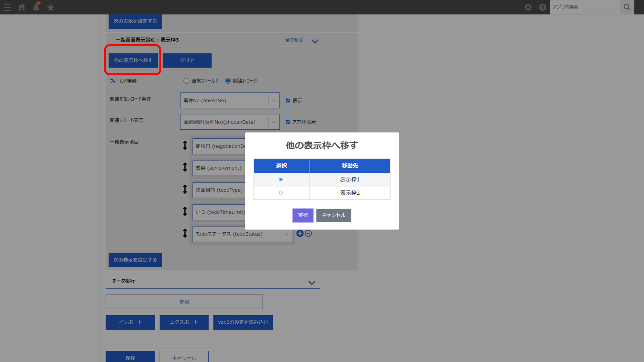Click the クリア button
This screenshot has width=644, height=362.
pyautogui.click(x=187, y=60)
